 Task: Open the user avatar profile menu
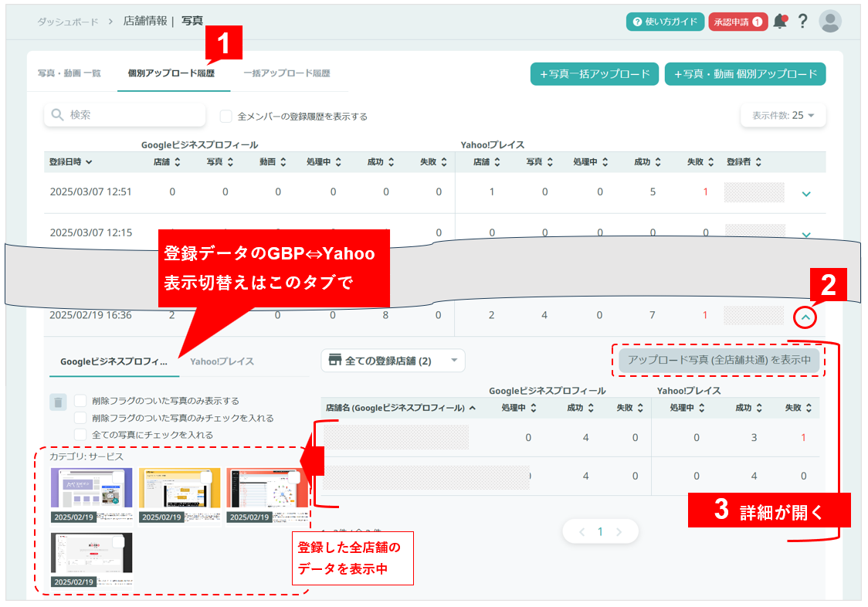pos(830,21)
